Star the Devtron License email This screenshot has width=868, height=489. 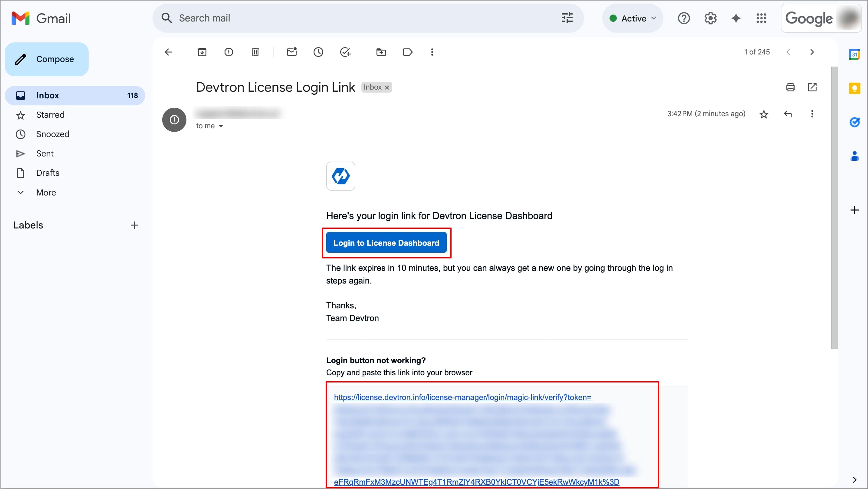point(764,114)
